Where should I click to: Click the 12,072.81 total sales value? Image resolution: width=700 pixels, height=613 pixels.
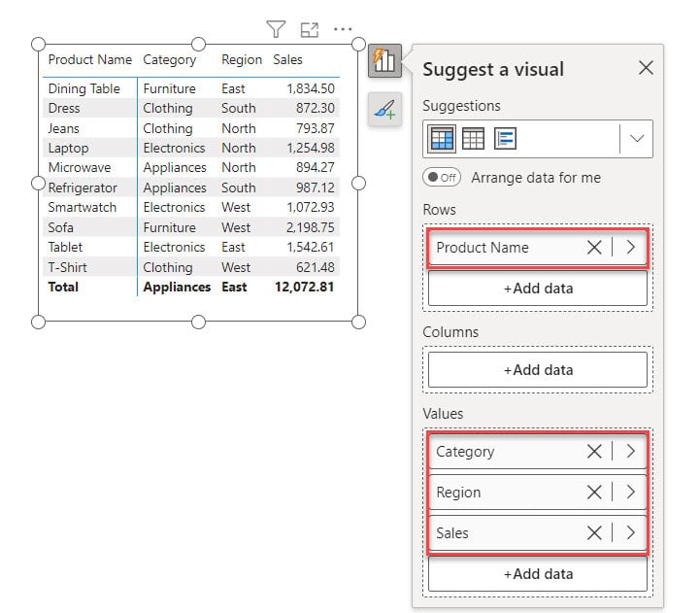click(x=305, y=287)
